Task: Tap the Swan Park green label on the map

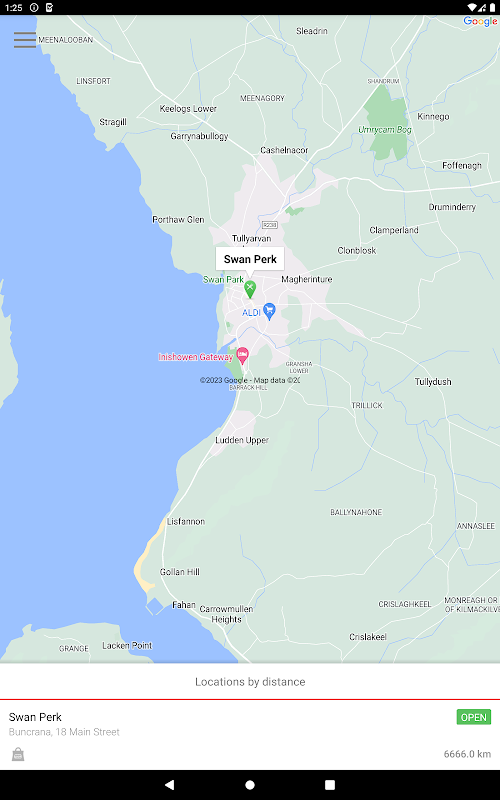Action: [x=223, y=279]
